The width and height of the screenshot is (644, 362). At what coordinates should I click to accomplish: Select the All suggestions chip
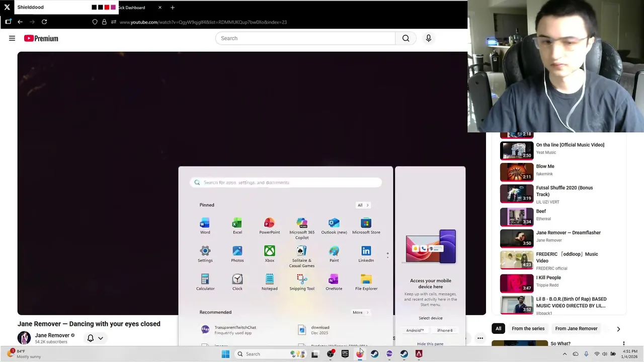point(498,329)
